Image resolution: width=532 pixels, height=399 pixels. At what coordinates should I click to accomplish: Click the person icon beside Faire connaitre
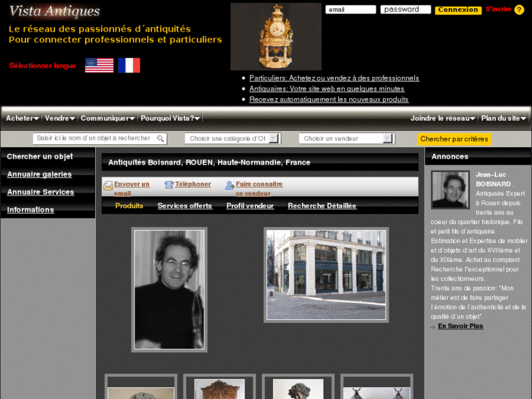click(230, 184)
